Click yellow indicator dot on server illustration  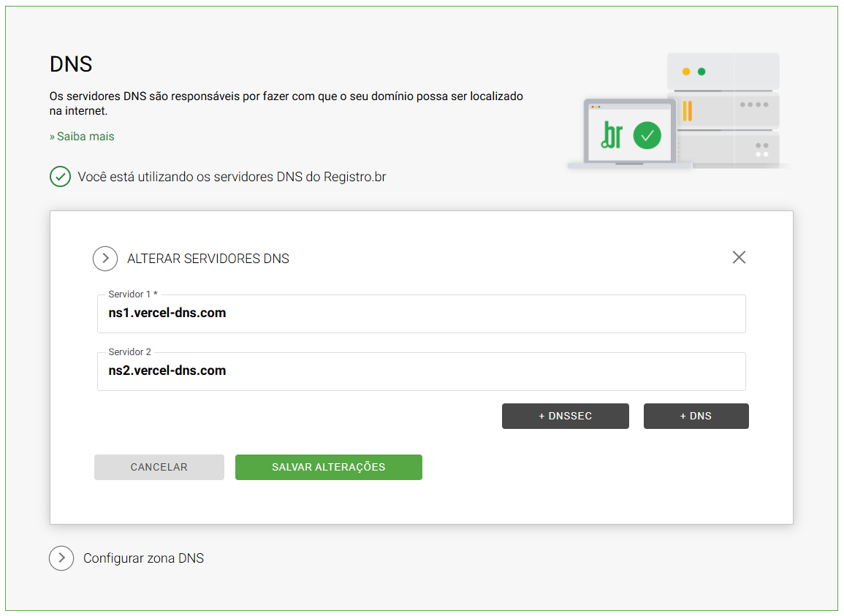pyautogui.click(x=685, y=72)
